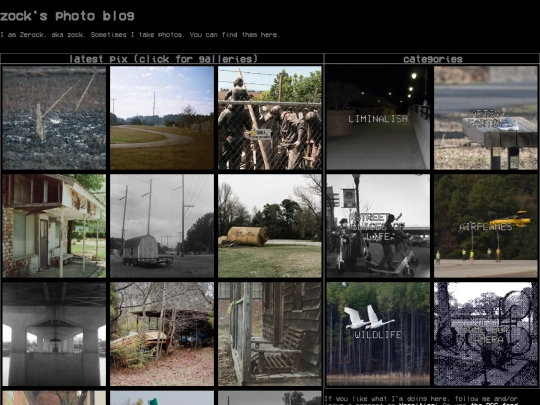Image resolution: width=540 pixels, height=405 pixels.
Task: Click the "latest pix (click for galleries)" heading
Action: (x=163, y=59)
